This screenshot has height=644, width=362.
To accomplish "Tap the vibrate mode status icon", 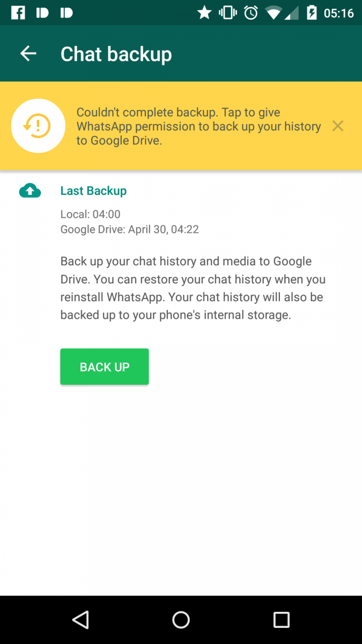I will (228, 13).
